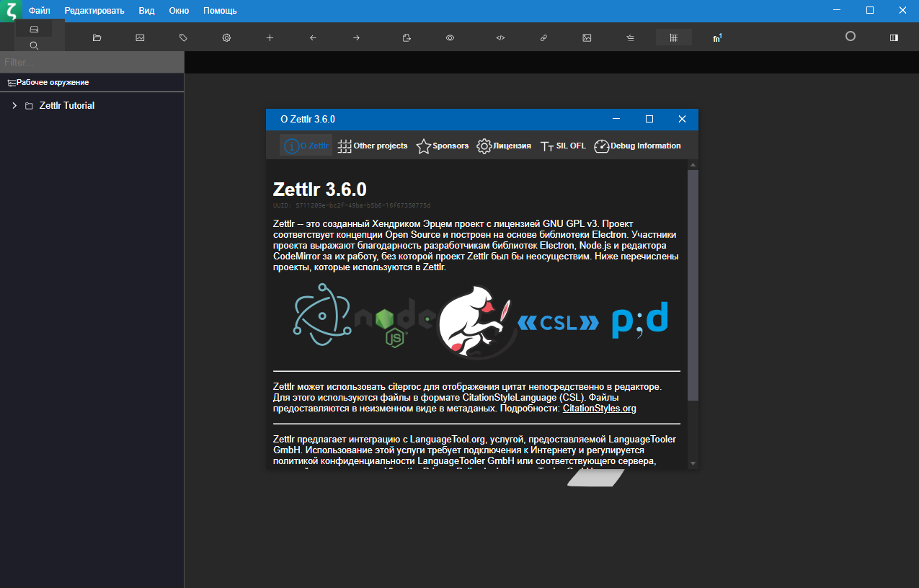Click the Zettlr logo in the title bar

tap(11, 11)
